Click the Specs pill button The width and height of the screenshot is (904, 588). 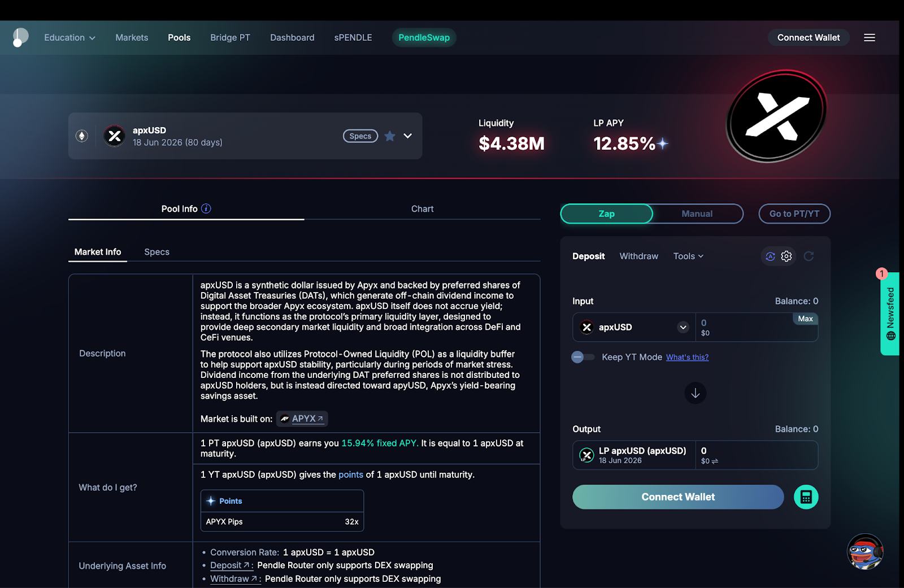coord(360,136)
